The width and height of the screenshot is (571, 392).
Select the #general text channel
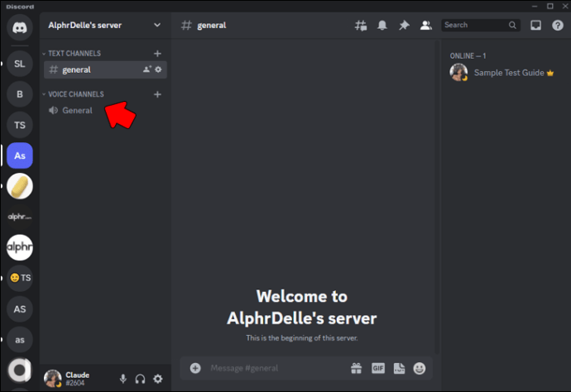(105, 69)
